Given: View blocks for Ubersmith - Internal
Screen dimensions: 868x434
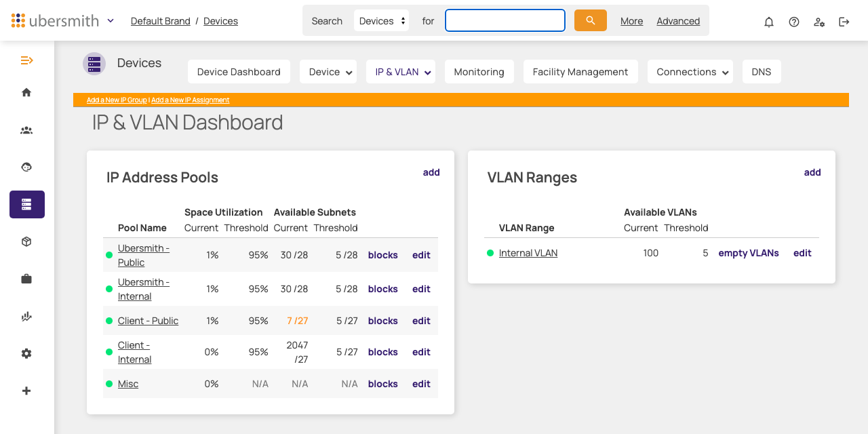Looking at the screenshot, I should pos(383,289).
